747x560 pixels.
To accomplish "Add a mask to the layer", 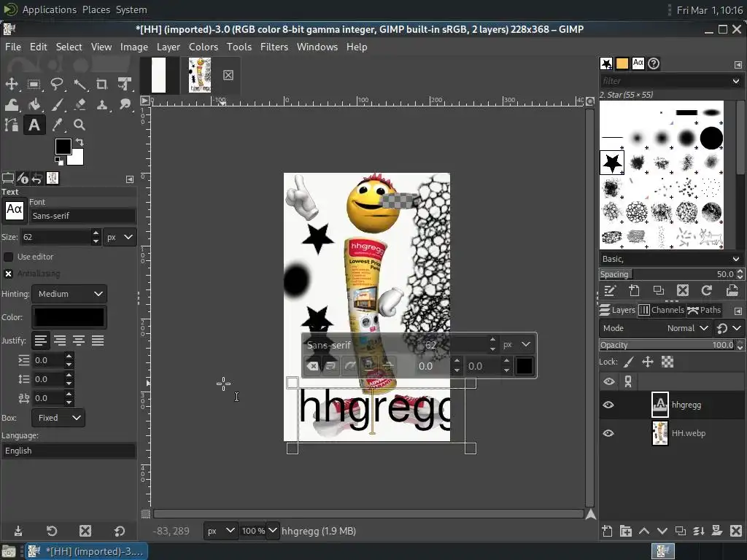I will click(717, 531).
